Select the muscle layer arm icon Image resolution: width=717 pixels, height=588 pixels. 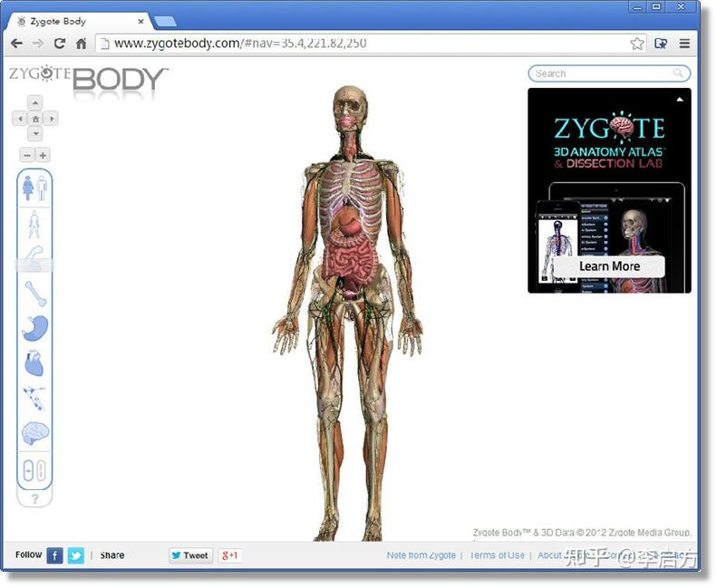[34, 258]
